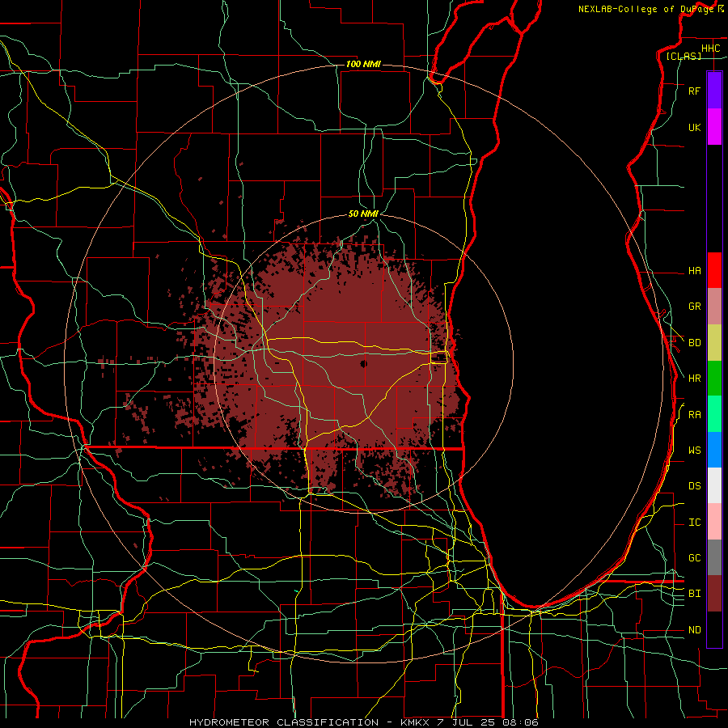Click the BD yellow legend swatch

point(714,343)
